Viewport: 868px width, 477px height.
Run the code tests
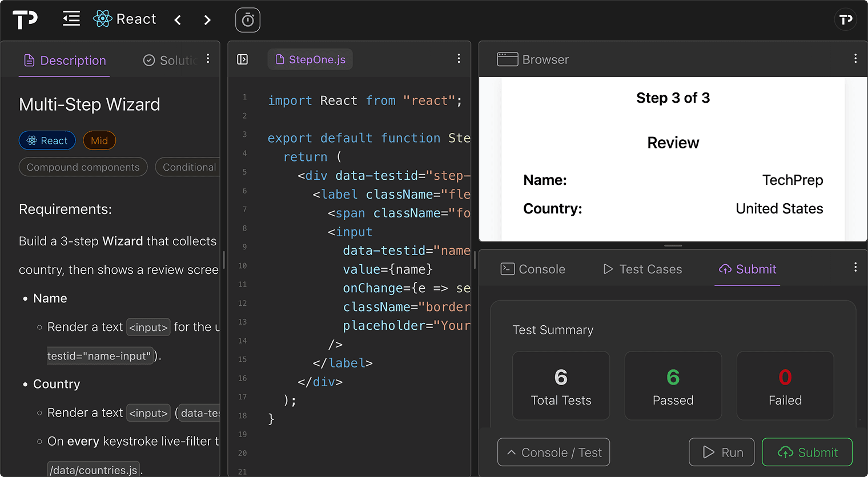[x=721, y=452]
